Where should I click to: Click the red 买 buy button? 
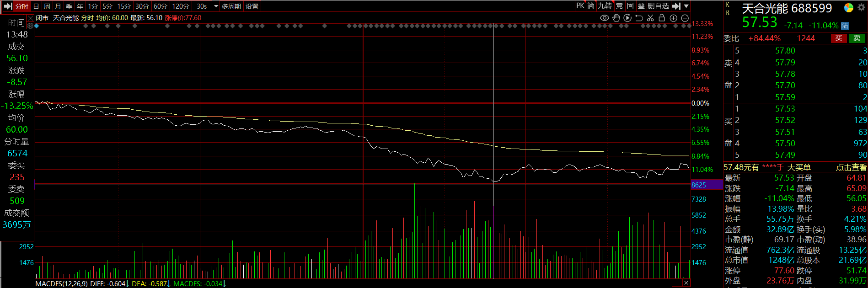(x=838, y=38)
